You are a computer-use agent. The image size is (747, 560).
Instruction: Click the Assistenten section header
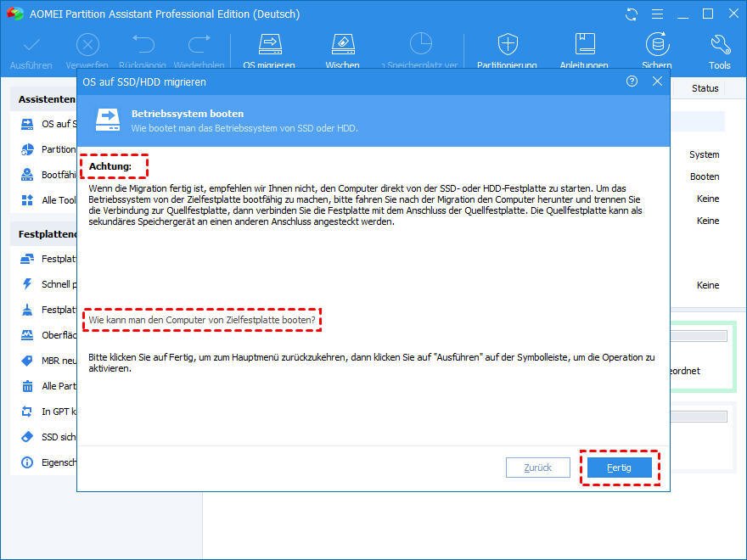(x=47, y=99)
